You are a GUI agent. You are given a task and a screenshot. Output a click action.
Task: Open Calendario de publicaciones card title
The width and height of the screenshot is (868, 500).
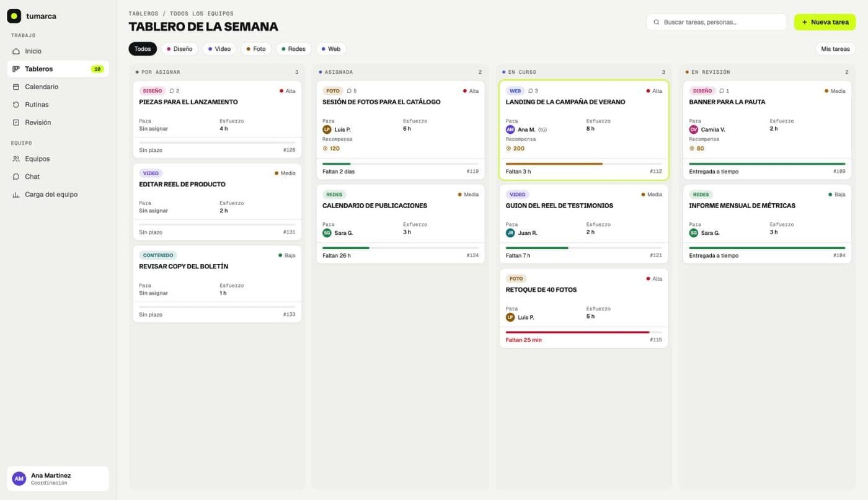click(x=374, y=206)
